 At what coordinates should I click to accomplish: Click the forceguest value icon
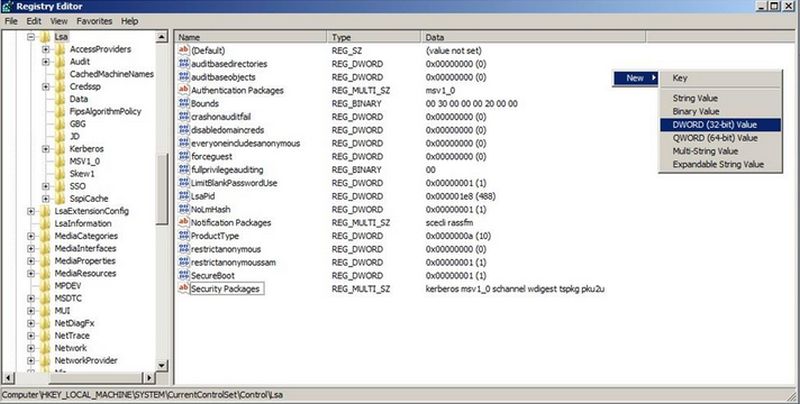tap(184, 157)
